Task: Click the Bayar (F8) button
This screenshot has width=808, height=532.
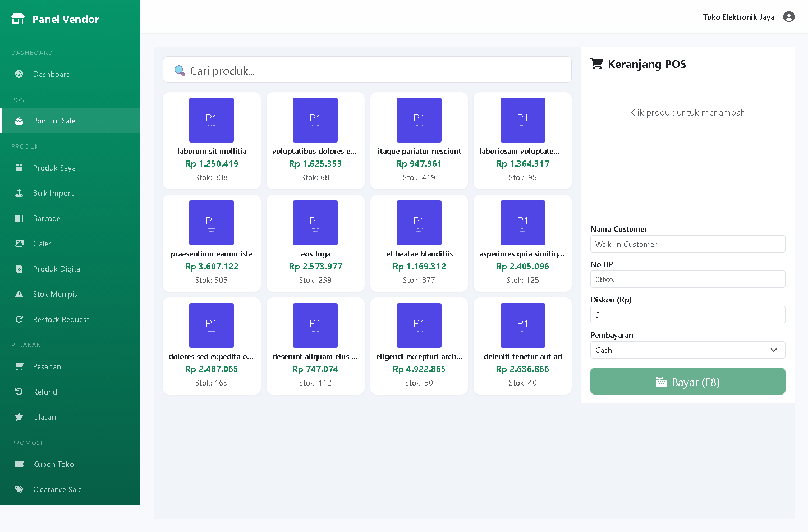Action: 687,381
